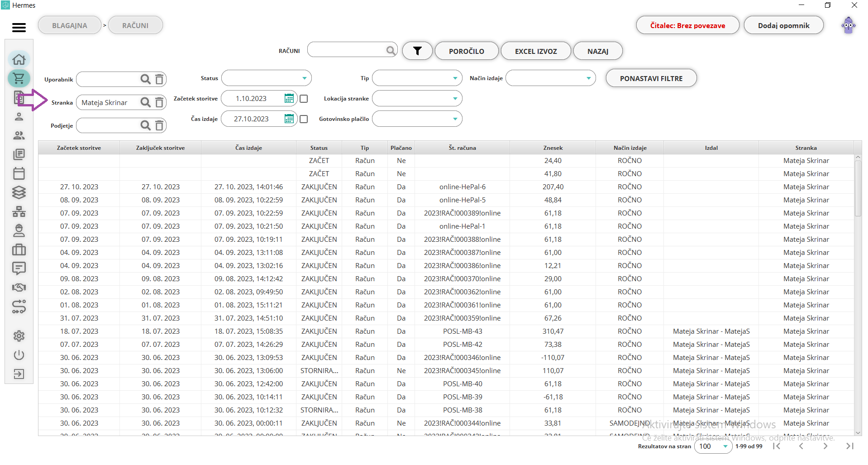Go to last results page arrow
The image size is (868, 465).
(850, 446)
